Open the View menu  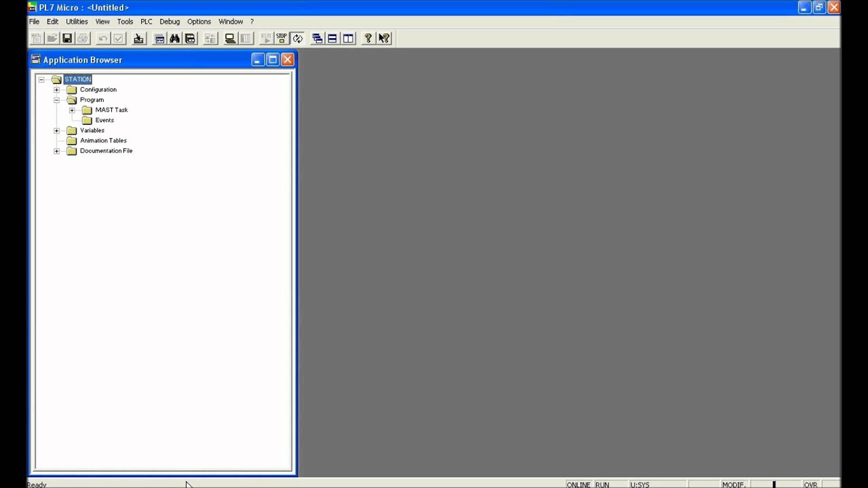(x=102, y=22)
